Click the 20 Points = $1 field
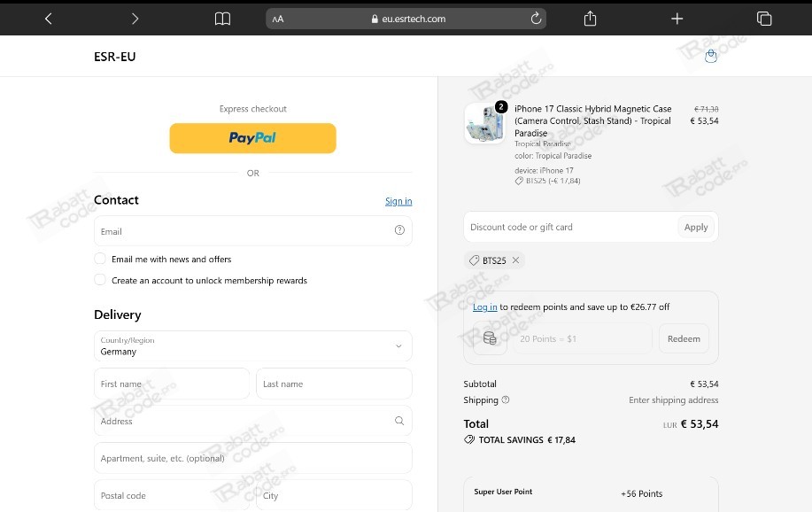The image size is (812, 512). coord(584,339)
